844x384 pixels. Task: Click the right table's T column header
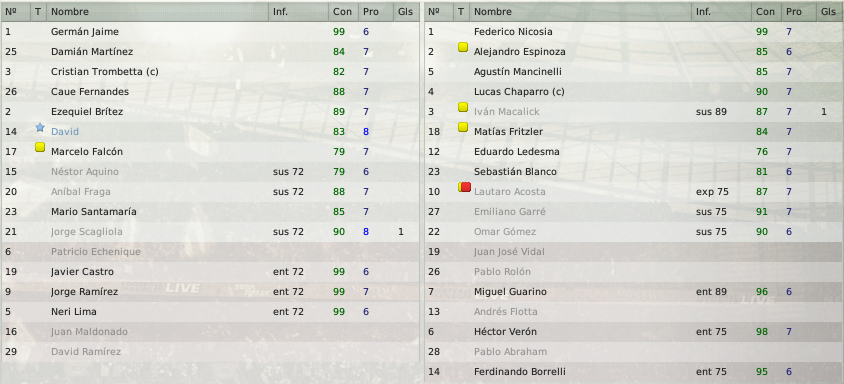[461, 12]
